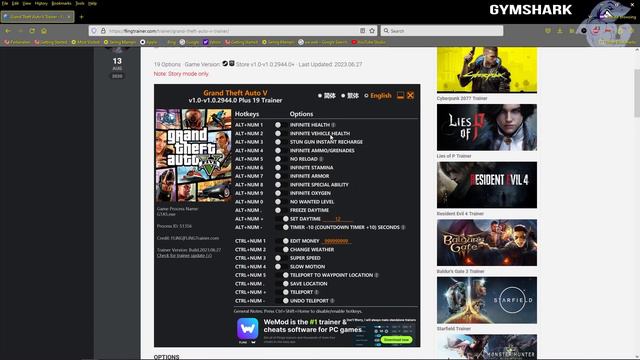Image resolution: width=640 pixels, height=360 pixels.
Task: Click the WeMod logo icon in banner
Action: pyautogui.click(x=248, y=329)
